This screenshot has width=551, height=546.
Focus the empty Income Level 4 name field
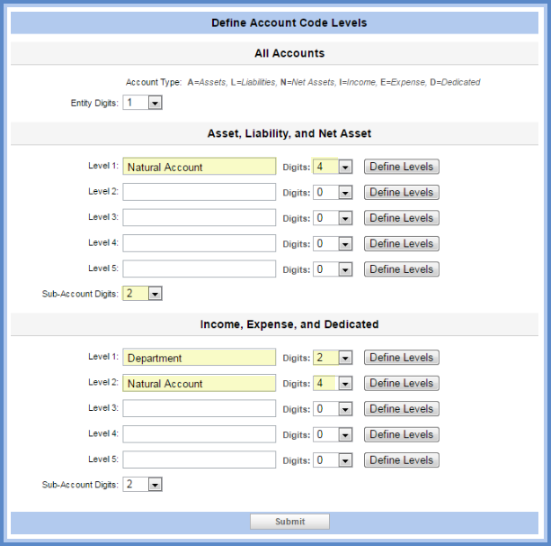[199, 434]
